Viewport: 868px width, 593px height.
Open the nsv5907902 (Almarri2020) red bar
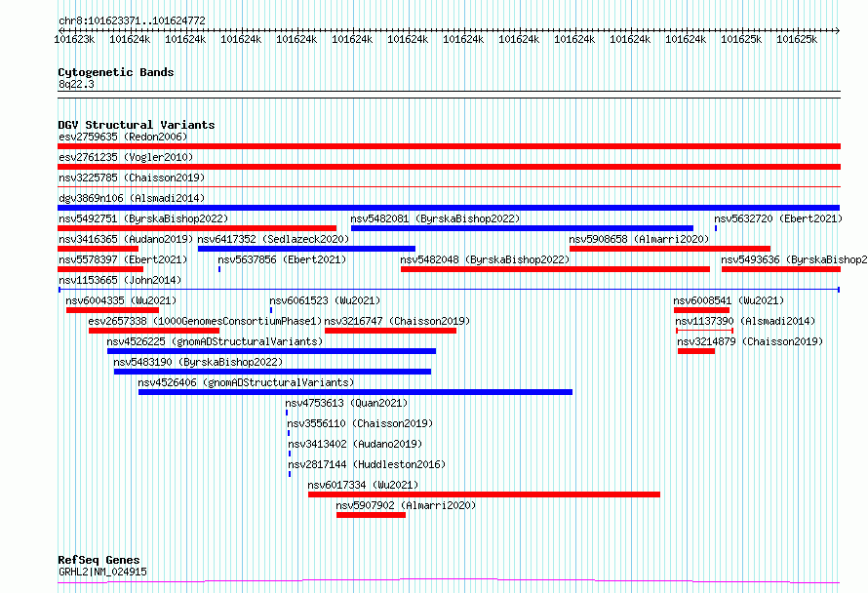[x=371, y=515]
